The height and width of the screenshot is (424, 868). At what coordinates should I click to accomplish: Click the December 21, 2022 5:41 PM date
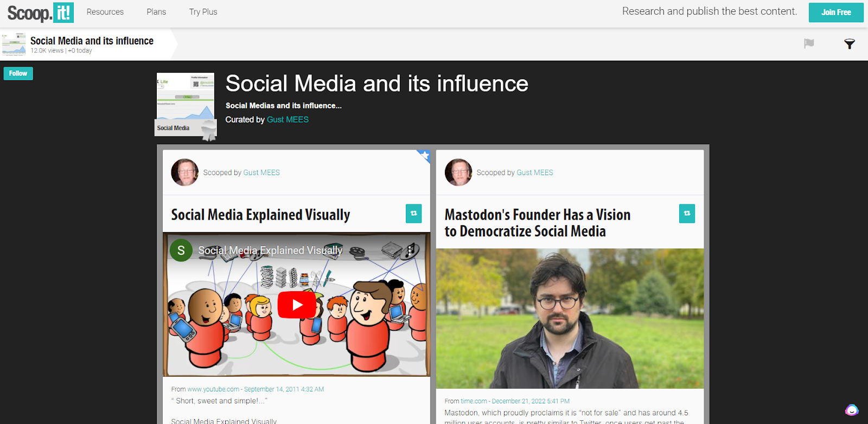click(531, 401)
